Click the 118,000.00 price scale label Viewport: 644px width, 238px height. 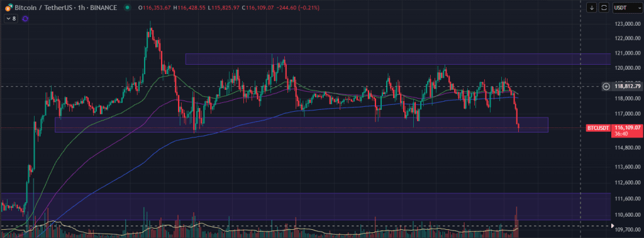[x=628, y=99]
